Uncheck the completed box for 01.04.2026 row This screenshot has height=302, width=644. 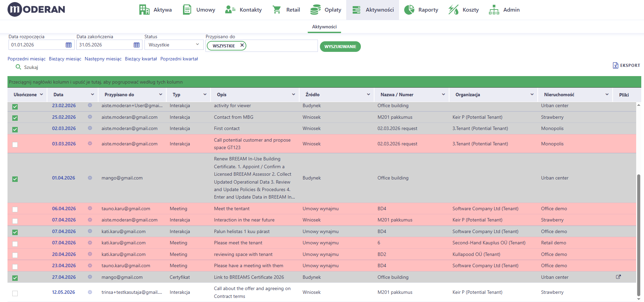[15, 179]
